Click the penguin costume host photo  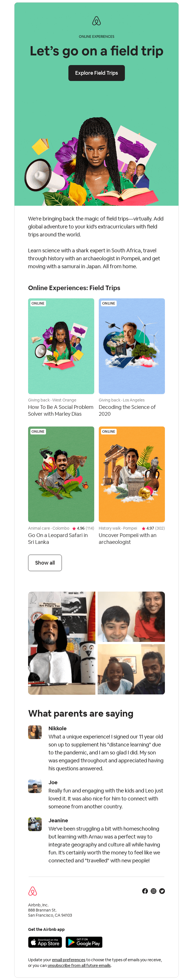[62, 642]
